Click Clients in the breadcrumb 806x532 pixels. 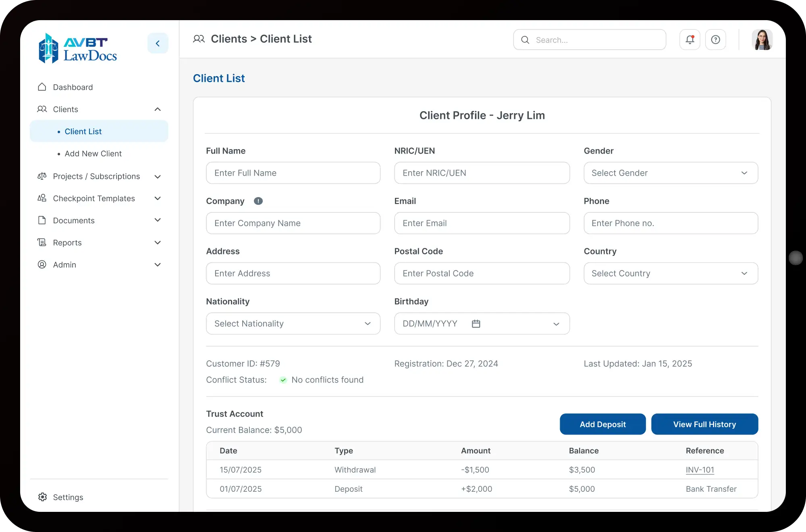pos(229,39)
